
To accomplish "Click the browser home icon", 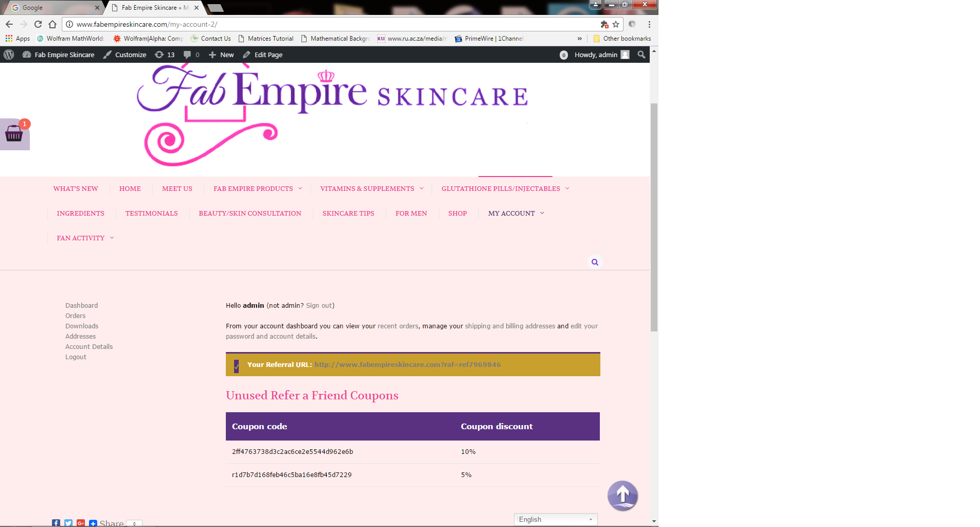I will point(52,24).
